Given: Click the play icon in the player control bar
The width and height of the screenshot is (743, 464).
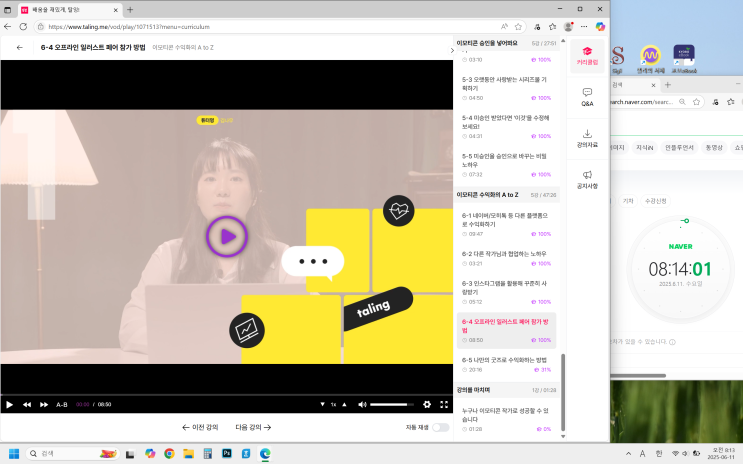Looking at the screenshot, I should [9, 404].
